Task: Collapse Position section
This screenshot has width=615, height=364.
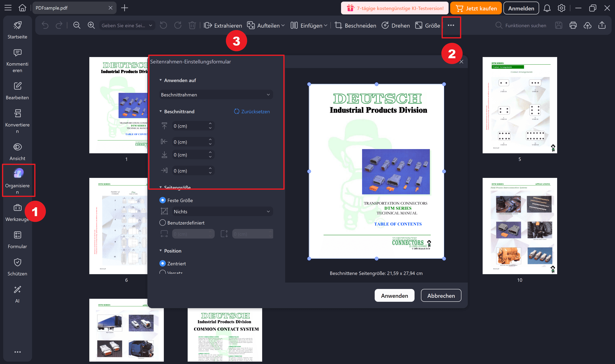Action: tap(160, 250)
